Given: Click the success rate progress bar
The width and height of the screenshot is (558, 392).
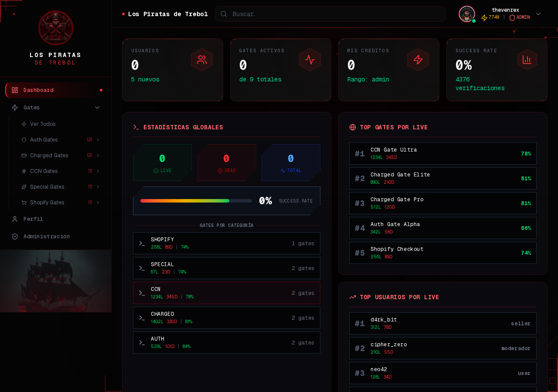Looking at the screenshot, I should [196, 201].
